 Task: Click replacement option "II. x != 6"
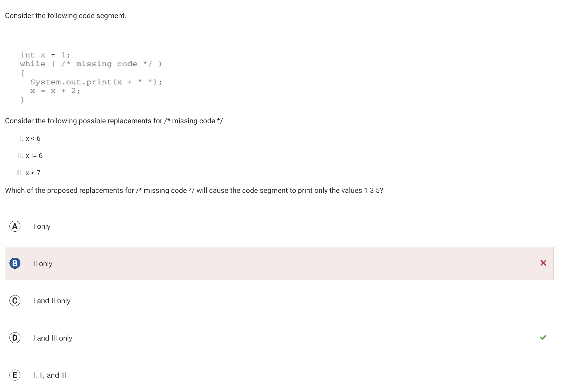30,156
